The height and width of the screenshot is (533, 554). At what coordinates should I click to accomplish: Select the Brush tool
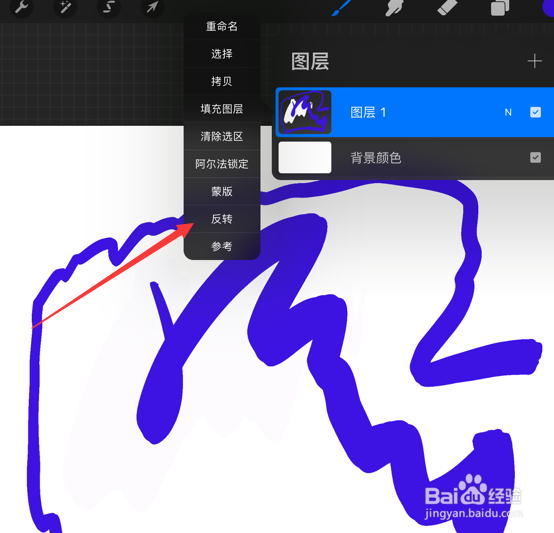tap(341, 7)
